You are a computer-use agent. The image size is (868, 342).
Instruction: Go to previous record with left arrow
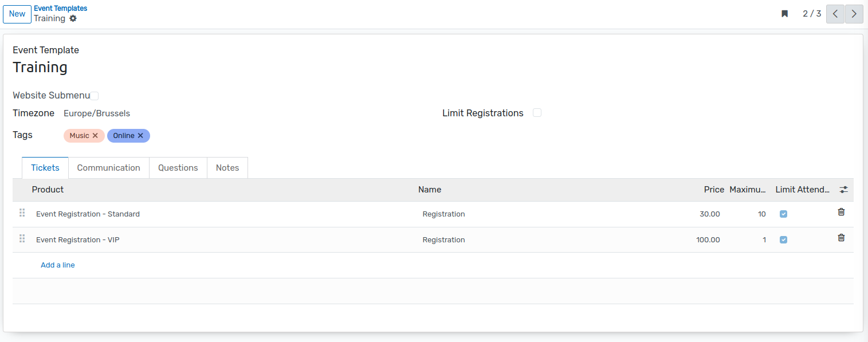tap(835, 14)
